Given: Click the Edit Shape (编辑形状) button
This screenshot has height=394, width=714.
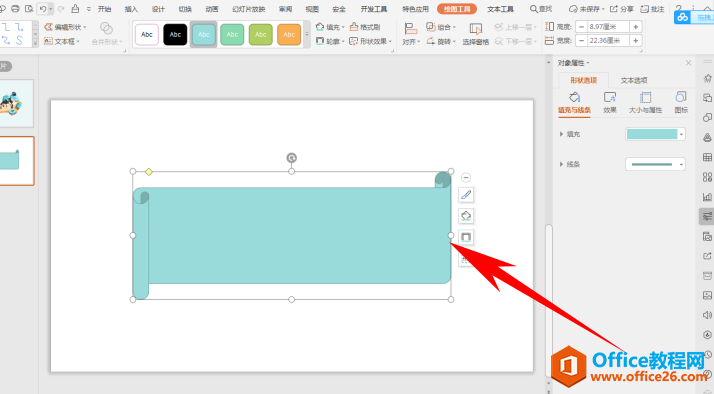Looking at the screenshot, I should pos(65,27).
